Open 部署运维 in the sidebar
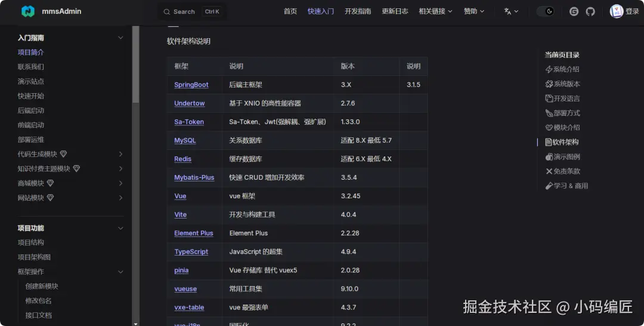The image size is (644, 326). click(31, 140)
